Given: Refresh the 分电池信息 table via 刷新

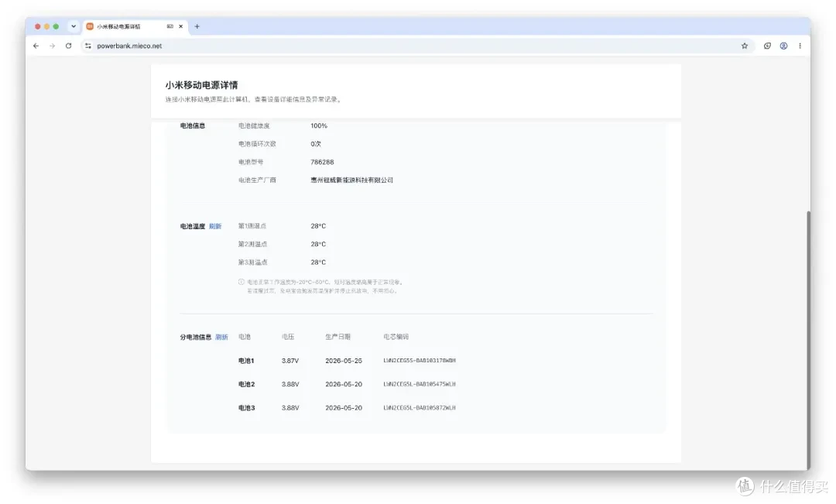Looking at the screenshot, I should [x=222, y=337].
